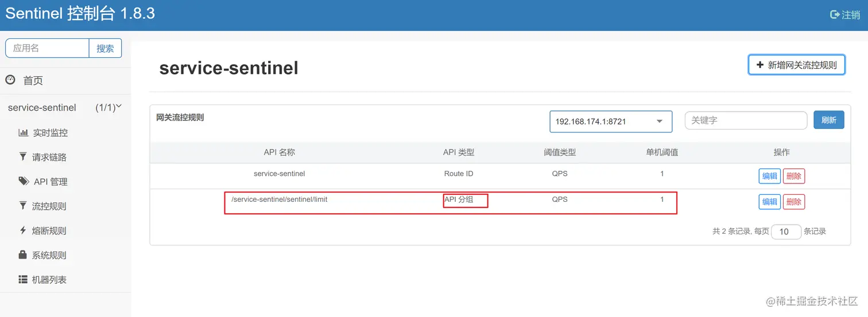Click the Sentinel 控制台 1.8.3 title
Image resolution: width=868 pixels, height=317 pixels.
80,14
